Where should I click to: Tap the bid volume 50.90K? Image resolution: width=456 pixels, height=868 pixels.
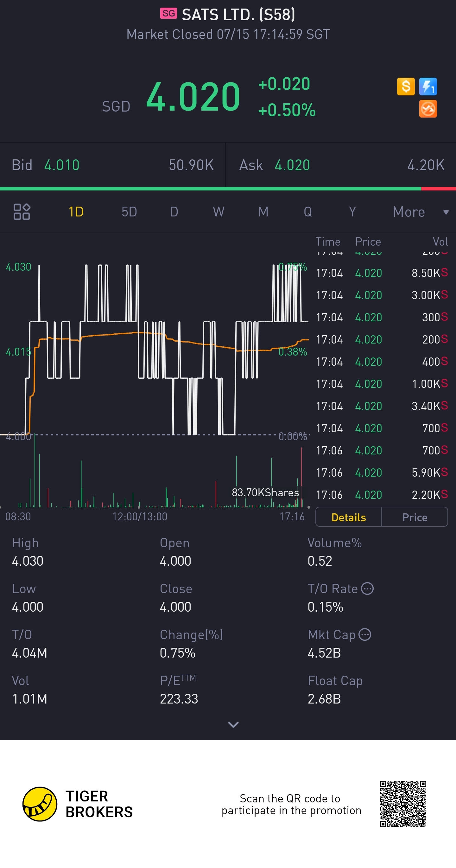[191, 165]
